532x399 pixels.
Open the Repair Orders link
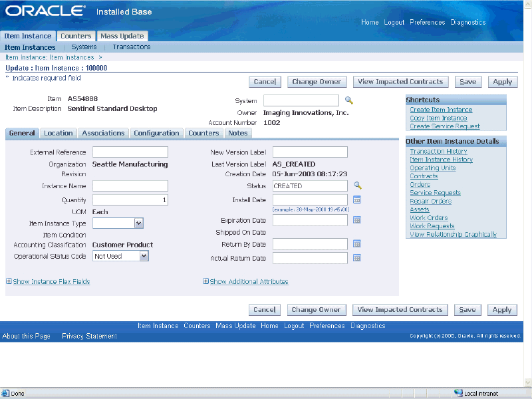point(430,201)
